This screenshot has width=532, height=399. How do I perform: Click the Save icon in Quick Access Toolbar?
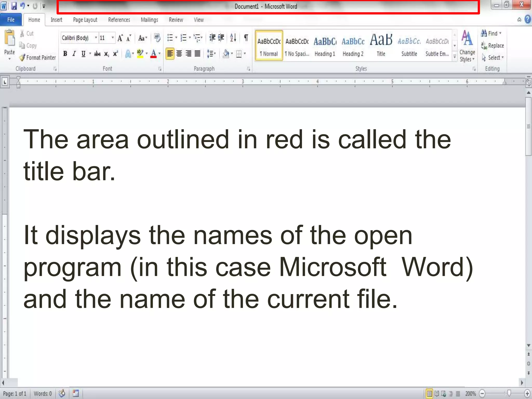click(14, 6)
